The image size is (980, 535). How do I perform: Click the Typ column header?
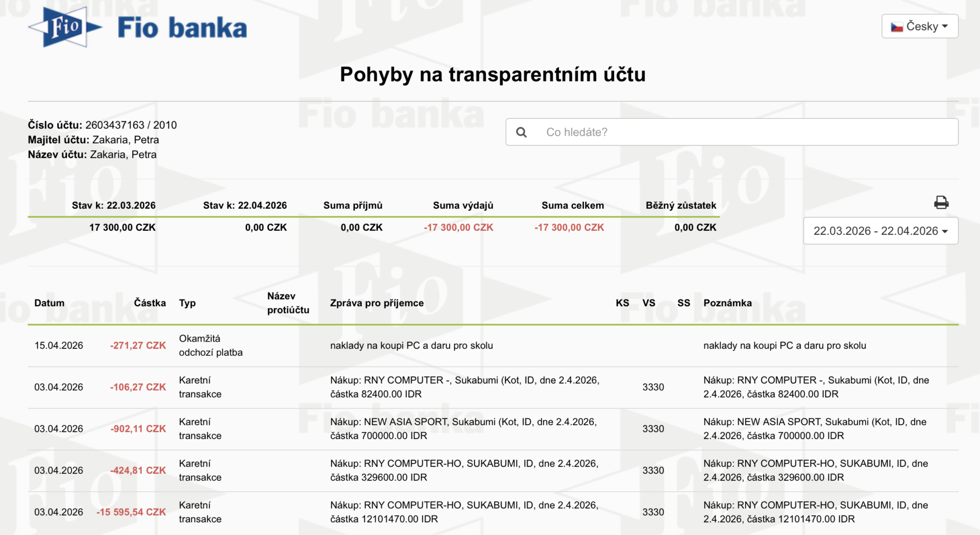(x=187, y=303)
